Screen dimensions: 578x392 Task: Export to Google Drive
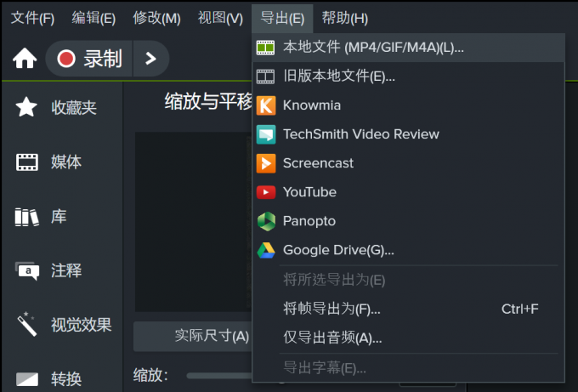point(338,250)
